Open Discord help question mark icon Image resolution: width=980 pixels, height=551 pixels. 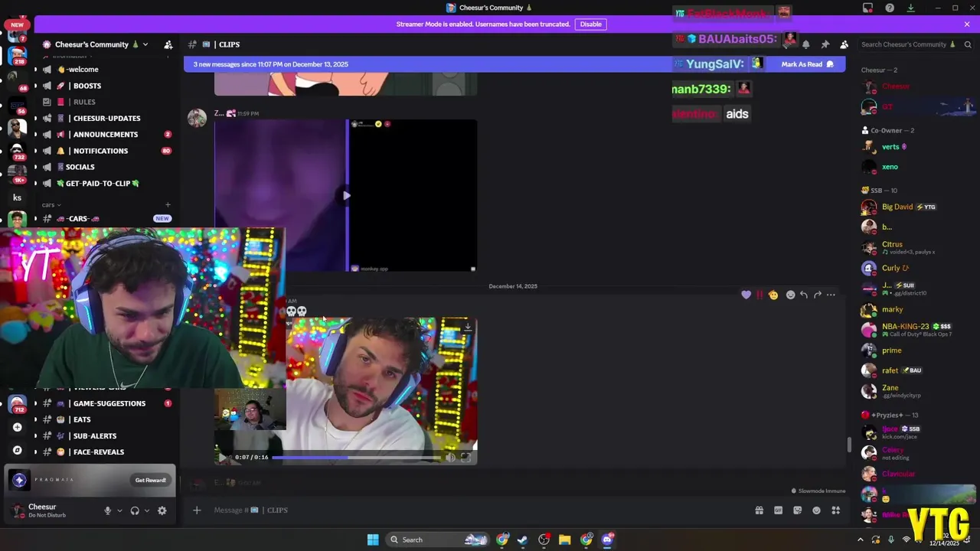pyautogui.click(x=890, y=8)
